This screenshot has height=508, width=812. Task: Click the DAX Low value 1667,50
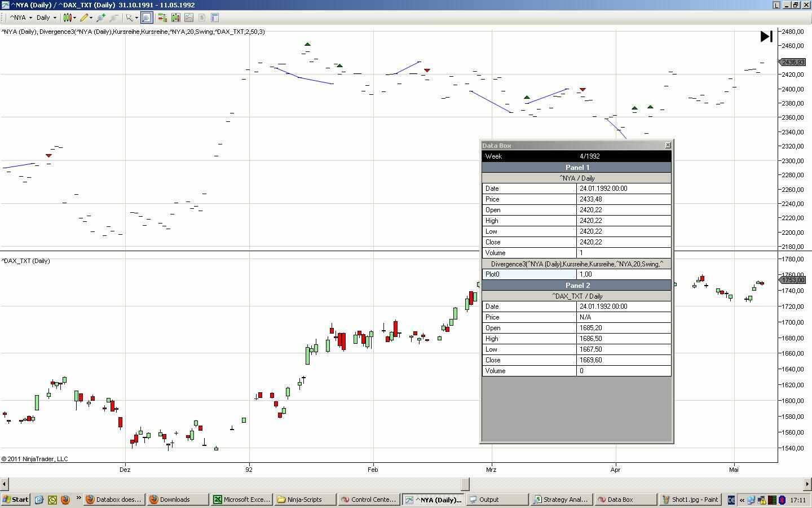624,349
